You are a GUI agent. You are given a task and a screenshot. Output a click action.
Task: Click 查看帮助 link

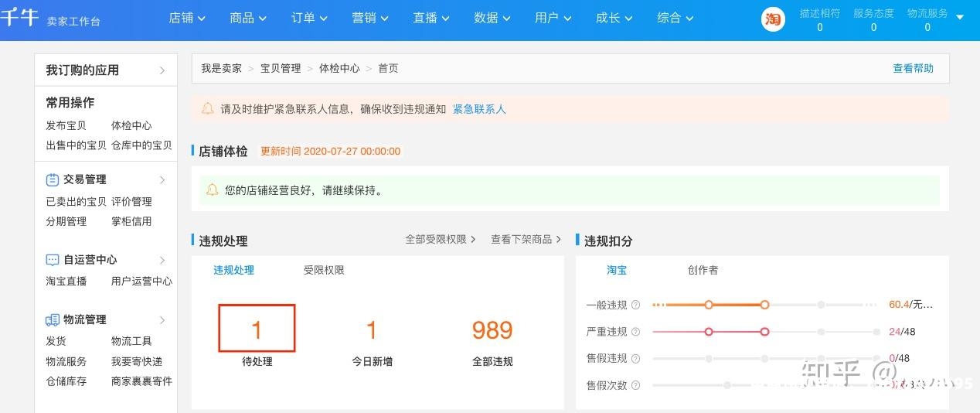(913, 68)
